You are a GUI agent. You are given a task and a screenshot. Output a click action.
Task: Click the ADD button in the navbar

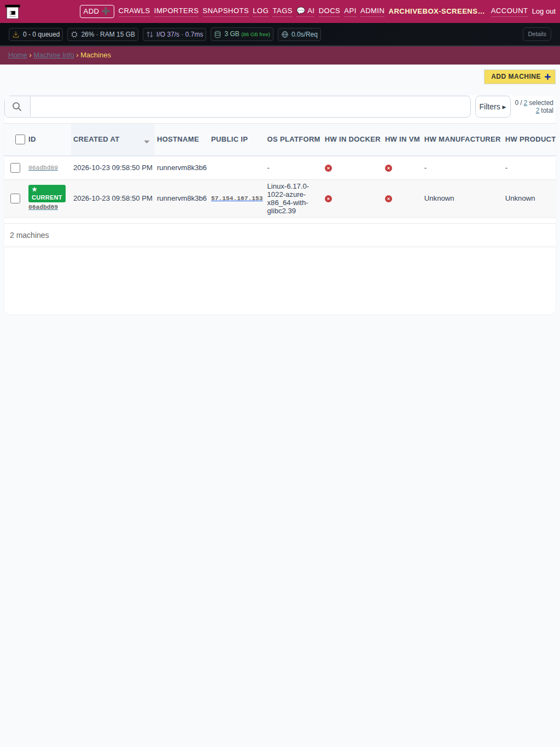pos(97,11)
